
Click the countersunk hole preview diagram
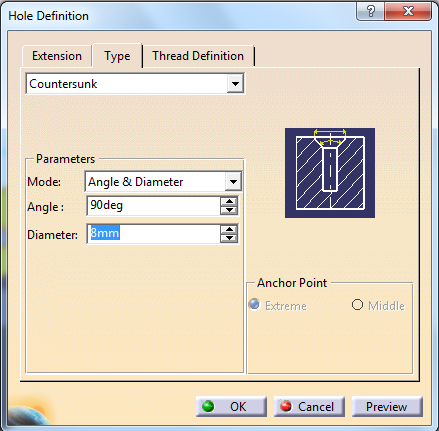click(330, 173)
